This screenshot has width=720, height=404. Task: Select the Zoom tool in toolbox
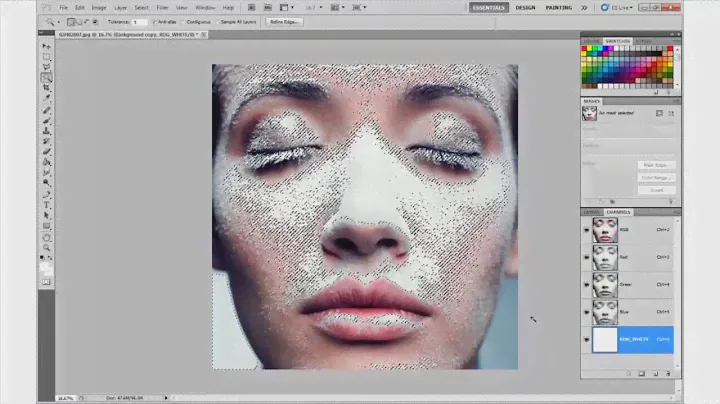click(x=47, y=248)
